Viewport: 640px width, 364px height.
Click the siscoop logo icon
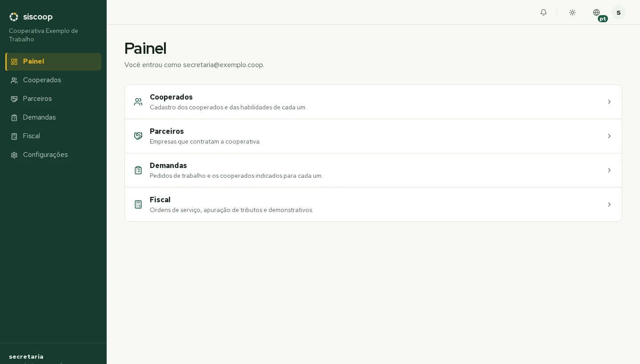tap(14, 17)
